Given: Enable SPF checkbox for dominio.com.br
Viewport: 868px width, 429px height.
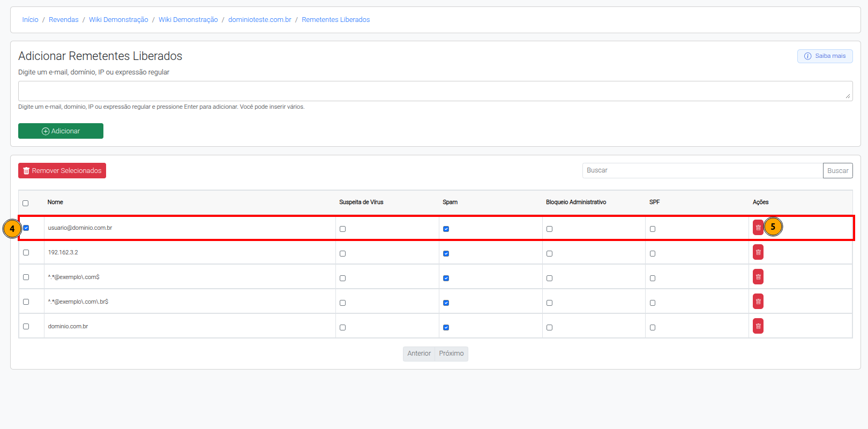Looking at the screenshot, I should click(653, 327).
